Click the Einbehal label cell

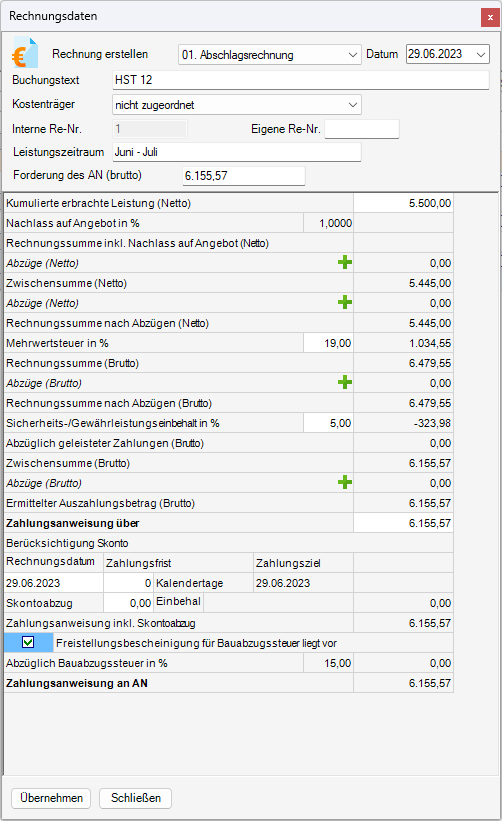[x=178, y=602]
